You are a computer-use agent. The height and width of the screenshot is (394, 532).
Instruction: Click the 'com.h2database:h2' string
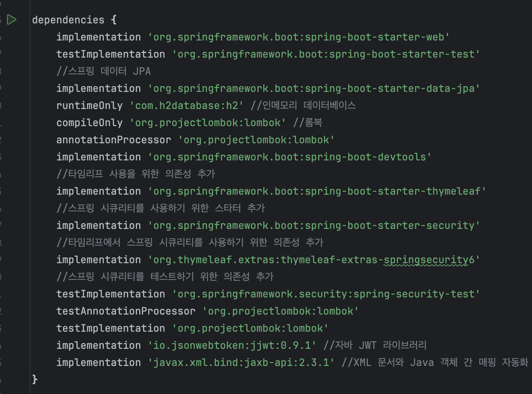[x=187, y=106]
